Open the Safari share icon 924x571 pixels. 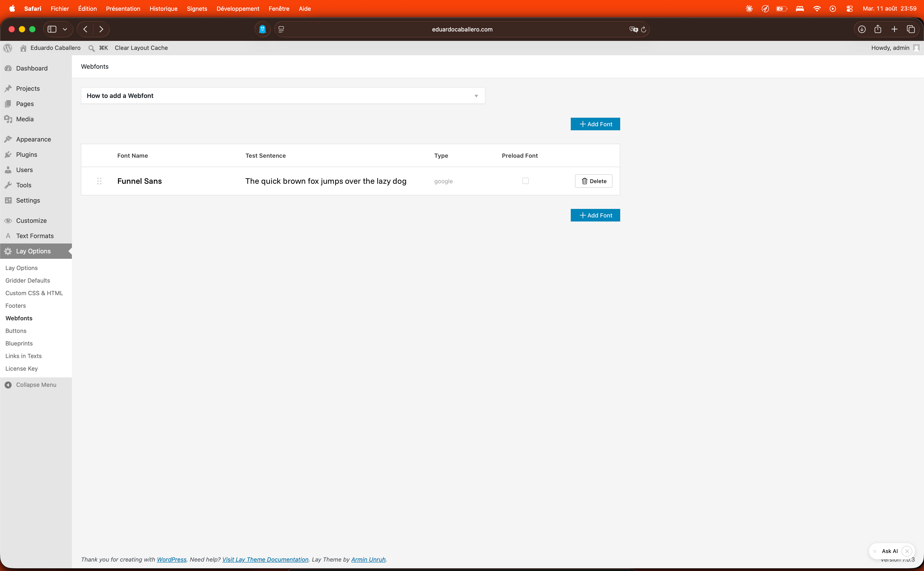coord(877,29)
